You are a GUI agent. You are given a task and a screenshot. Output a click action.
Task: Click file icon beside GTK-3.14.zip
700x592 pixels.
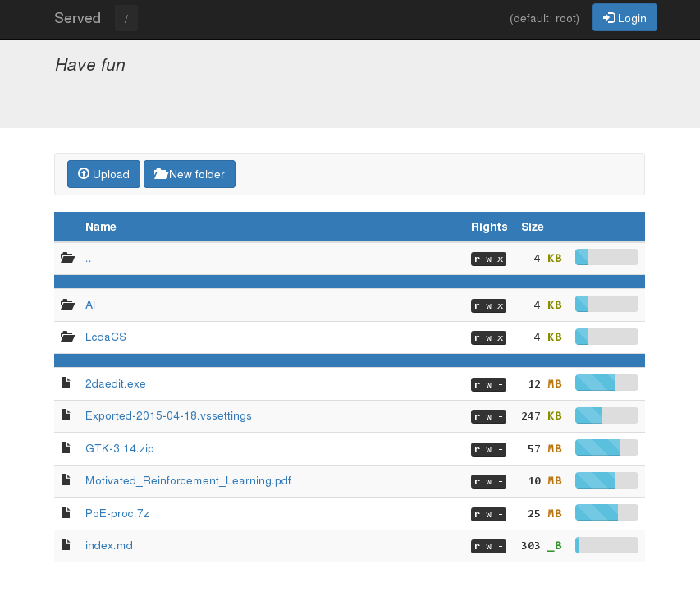pos(66,447)
